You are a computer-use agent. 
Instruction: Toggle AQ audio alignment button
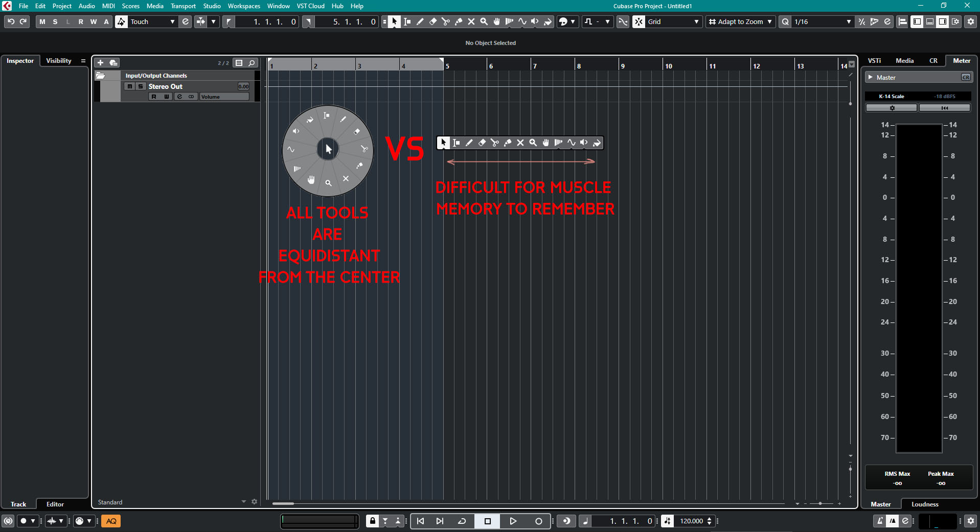(111, 521)
